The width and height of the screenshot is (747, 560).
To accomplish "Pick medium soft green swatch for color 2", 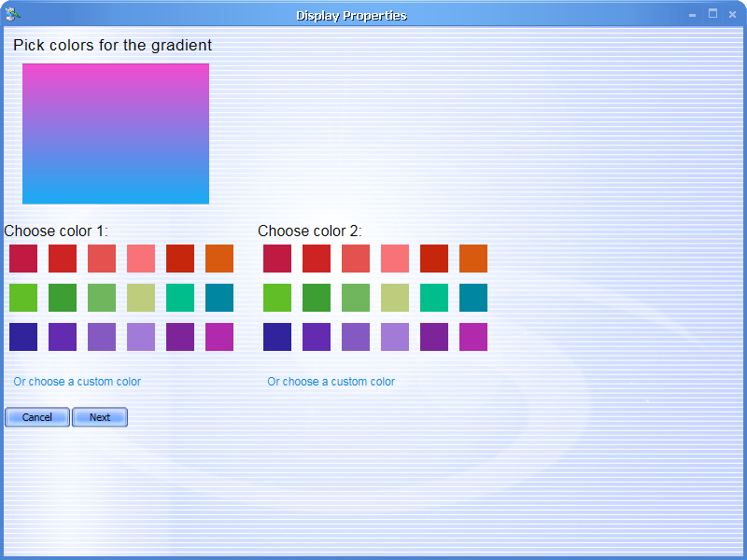I will tap(356, 298).
